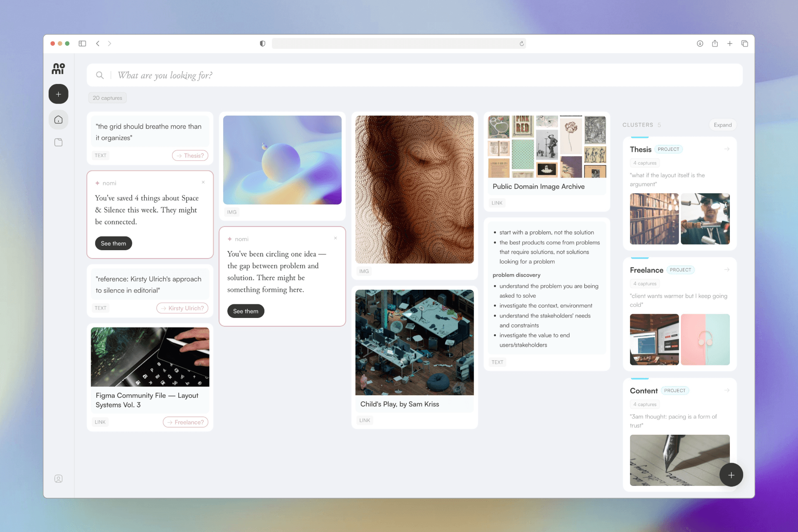
Task: Open the Thesis cluster arrow
Action: pyautogui.click(x=727, y=149)
